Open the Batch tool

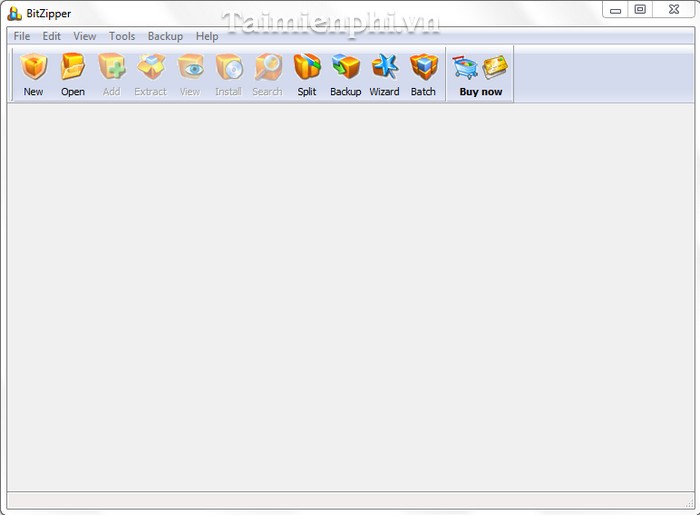click(424, 68)
